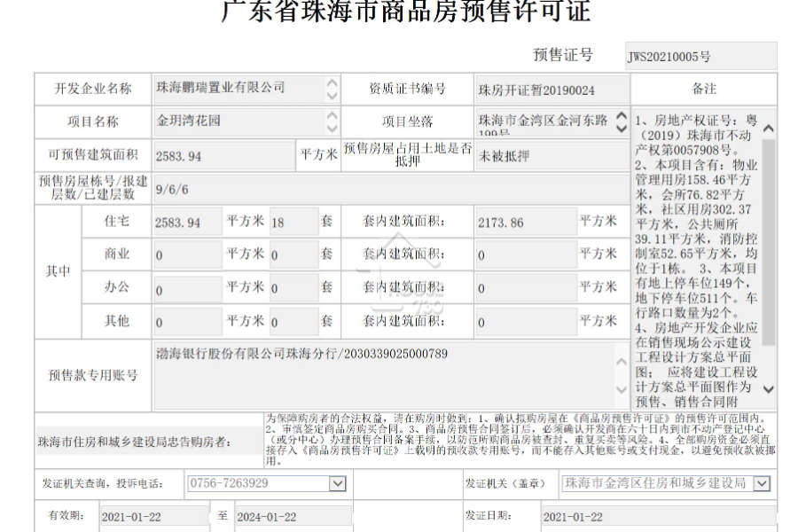798x532 pixels.
Task: Click the commercial inner area field
Action: 526,254
